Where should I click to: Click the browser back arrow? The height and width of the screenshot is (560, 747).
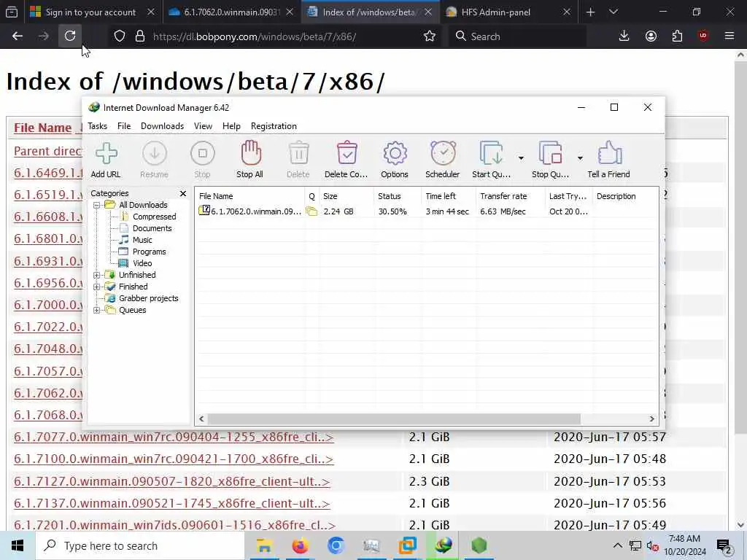pos(18,36)
